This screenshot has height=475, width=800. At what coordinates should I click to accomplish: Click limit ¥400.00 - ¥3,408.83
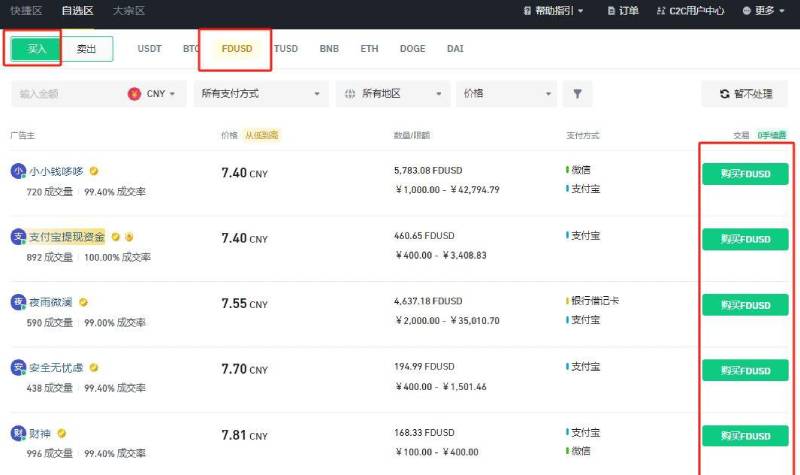[441, 255]
